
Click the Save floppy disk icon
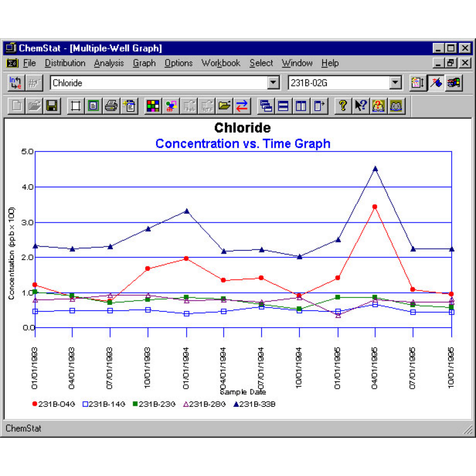tap(52, 106)
